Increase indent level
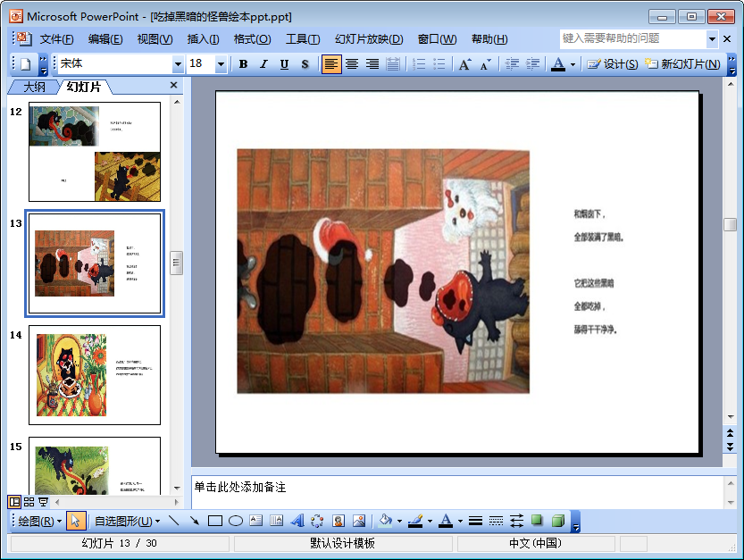The width and height of the screenshot is (744, 560). pyautogui.click(x=532, y=64)
